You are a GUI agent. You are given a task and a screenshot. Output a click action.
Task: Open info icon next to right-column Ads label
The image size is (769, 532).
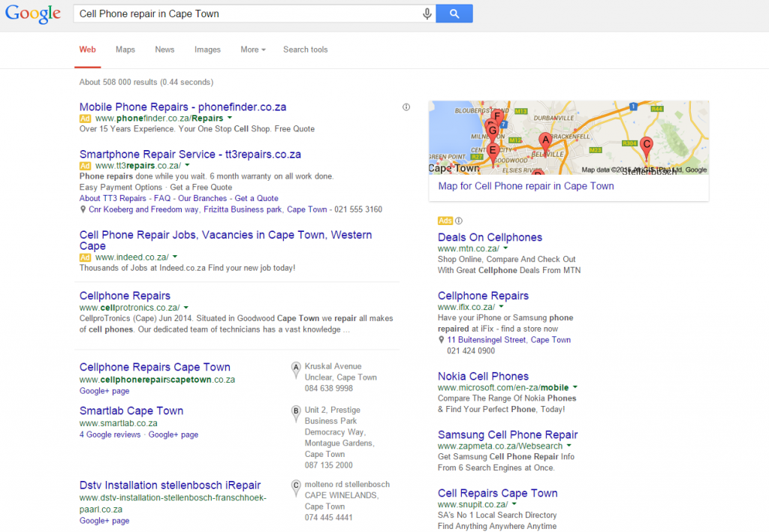(x=459, y=221)
